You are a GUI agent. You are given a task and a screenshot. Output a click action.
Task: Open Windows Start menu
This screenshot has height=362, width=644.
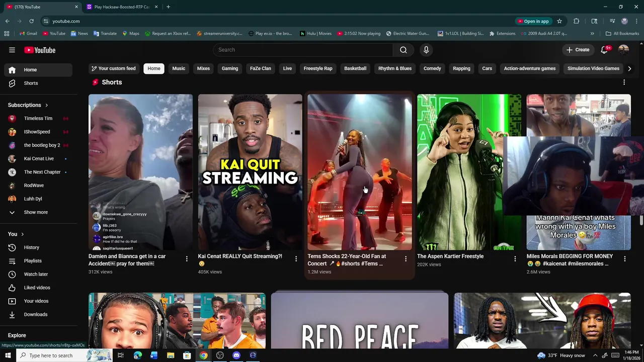[x=8, y=355]
